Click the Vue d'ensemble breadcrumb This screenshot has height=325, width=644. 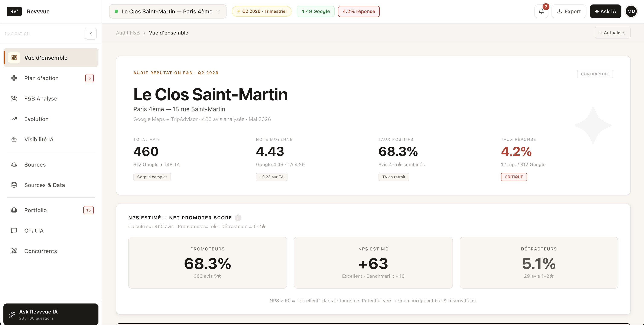tap(169, 33)
